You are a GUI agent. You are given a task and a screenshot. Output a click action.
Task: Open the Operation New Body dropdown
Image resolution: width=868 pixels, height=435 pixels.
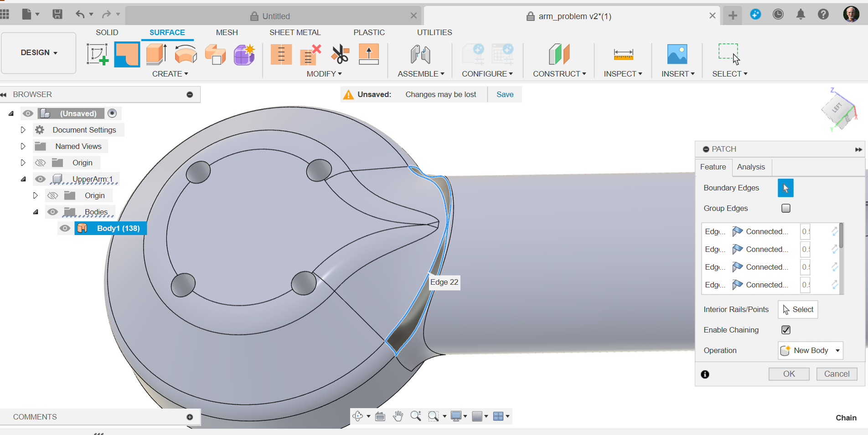(811, 350)
